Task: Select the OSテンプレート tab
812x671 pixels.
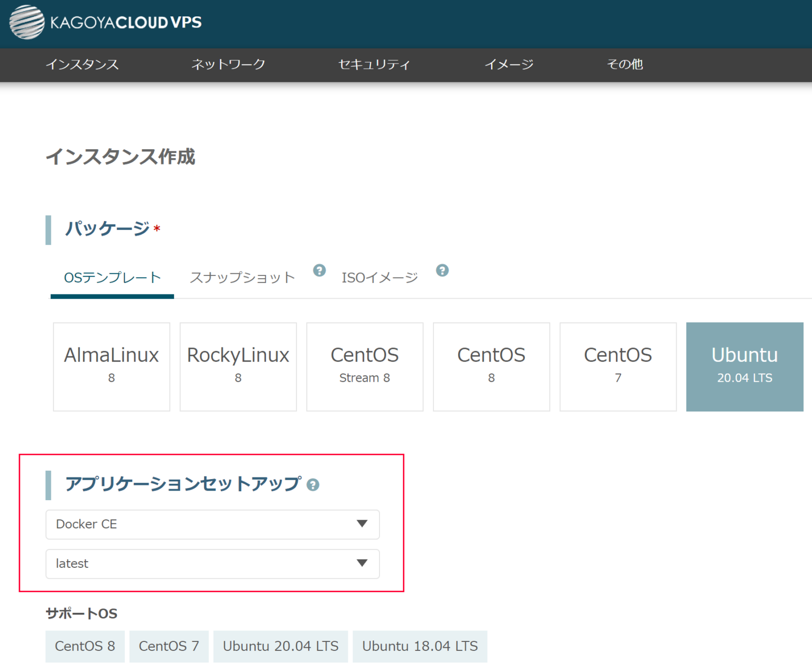Action: point(112,277)
